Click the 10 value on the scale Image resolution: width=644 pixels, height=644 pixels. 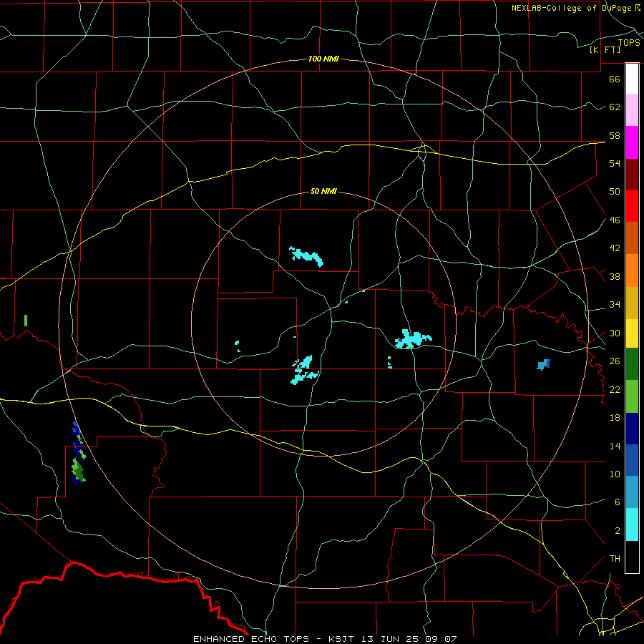coord(615,474)
